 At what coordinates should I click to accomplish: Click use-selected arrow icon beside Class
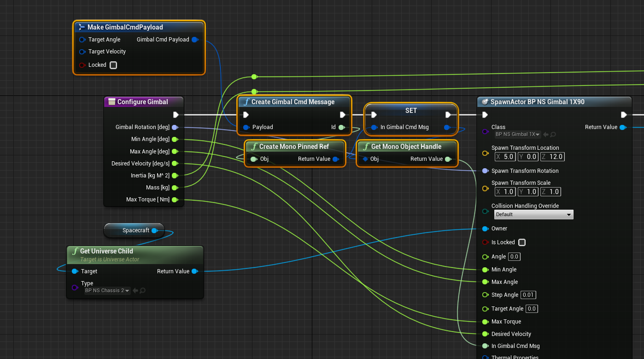(546, 135)
